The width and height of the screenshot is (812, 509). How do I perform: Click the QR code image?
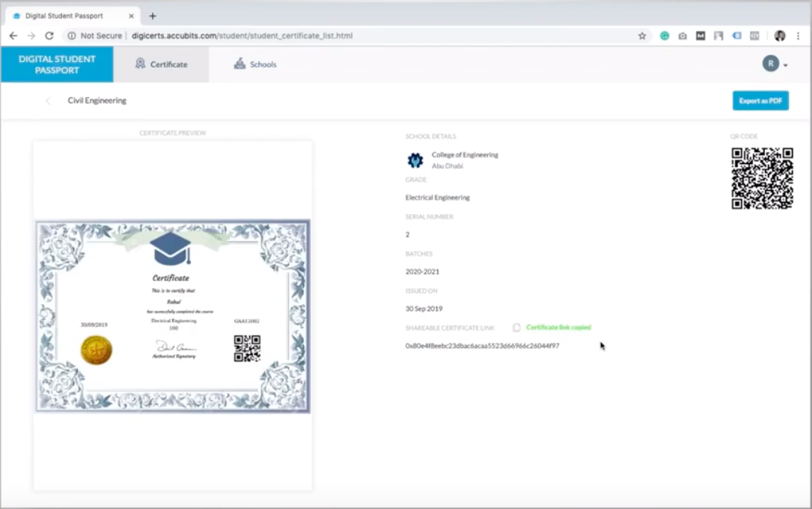click(762, 178)
